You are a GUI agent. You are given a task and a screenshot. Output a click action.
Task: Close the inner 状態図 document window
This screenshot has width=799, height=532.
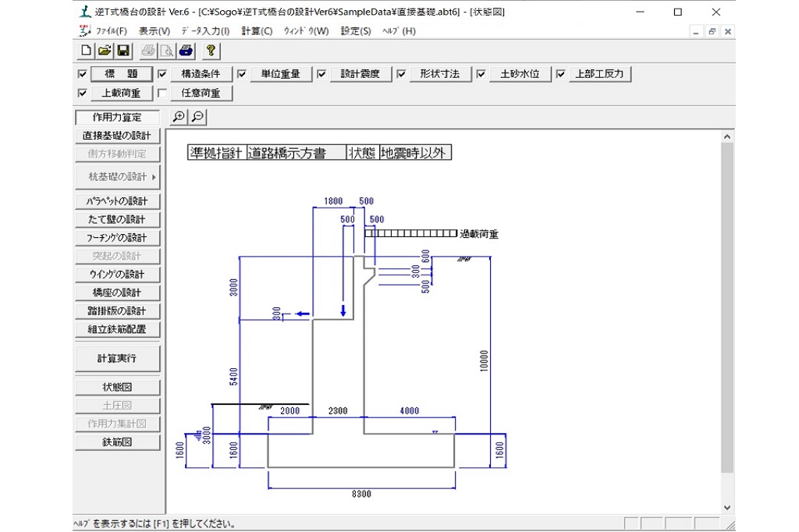pos(728,32)
